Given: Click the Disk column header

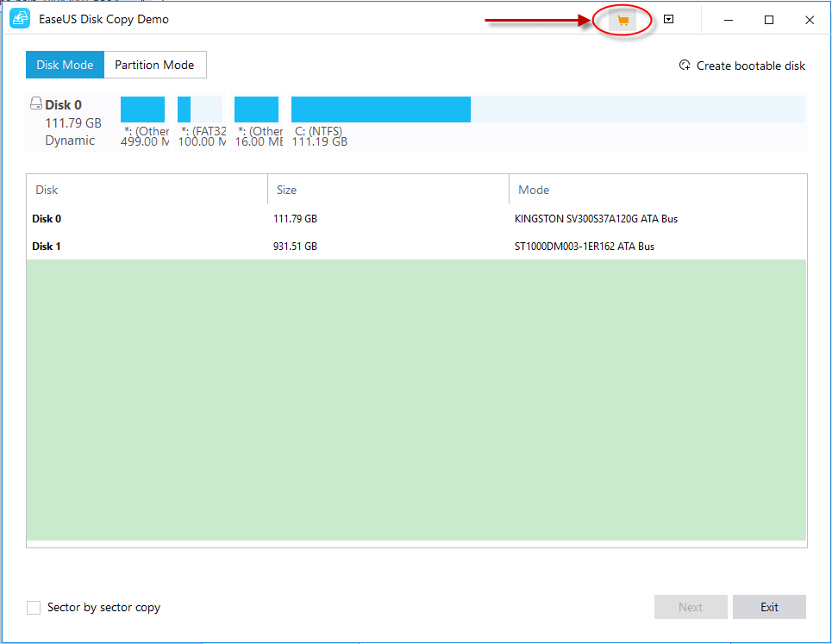Looking at the screenshot, I should click(x=147, y=190).
